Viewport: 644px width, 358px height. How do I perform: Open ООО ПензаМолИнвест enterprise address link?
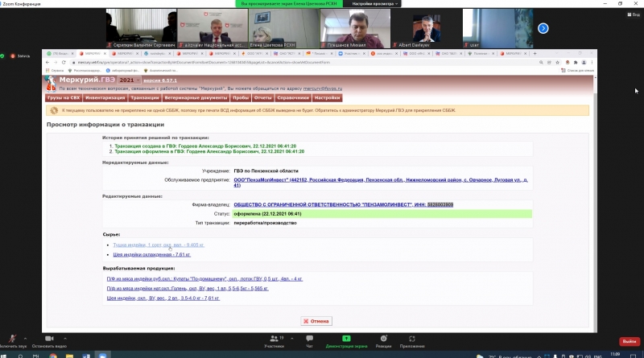pyautogui.click(x=381, y=183)
